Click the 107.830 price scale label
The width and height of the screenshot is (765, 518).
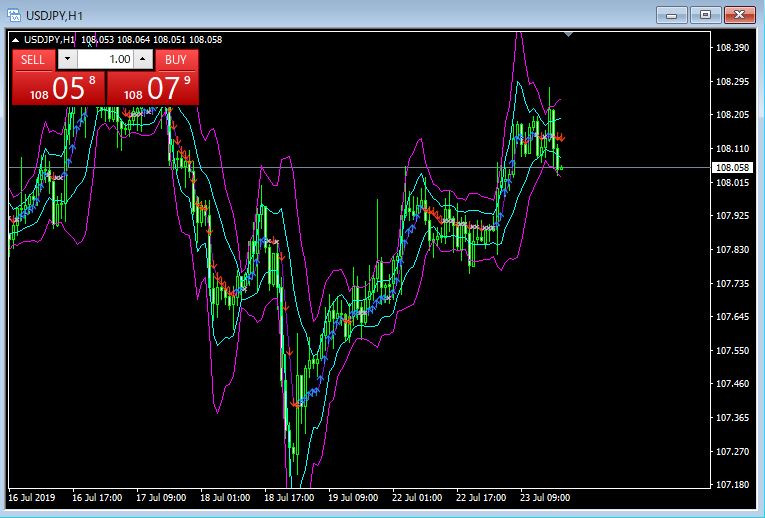[x=732, y=249]
